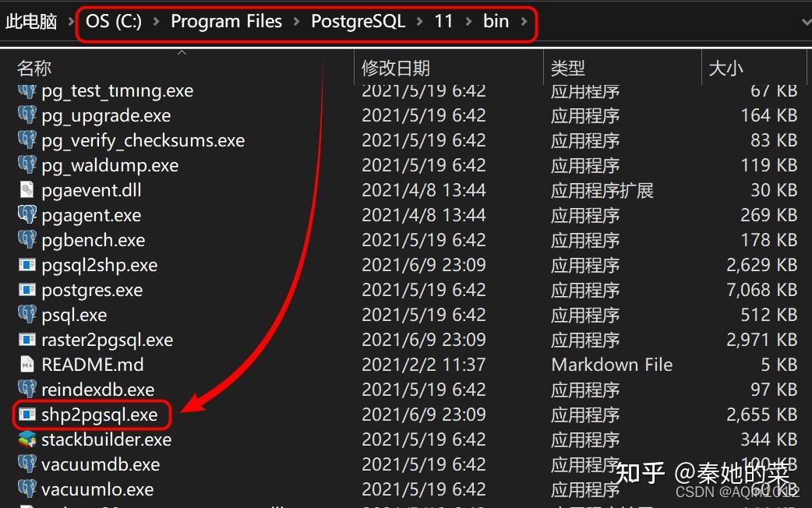Sort by the 修改日期 column header
812x508 pixels.
pyautogui.click(x=396, y=69)
